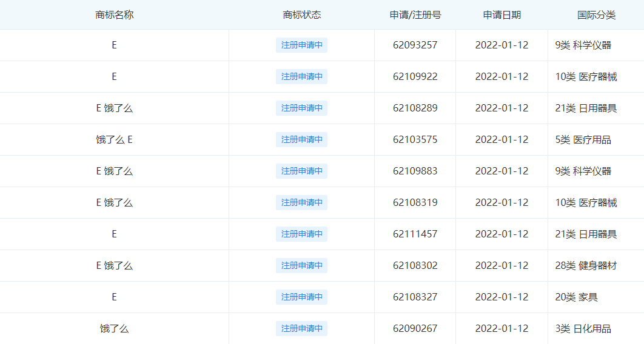This screenshot has height=344, width=644.
Task: Click application number 62103575
Action: click(x=415, y=140)
